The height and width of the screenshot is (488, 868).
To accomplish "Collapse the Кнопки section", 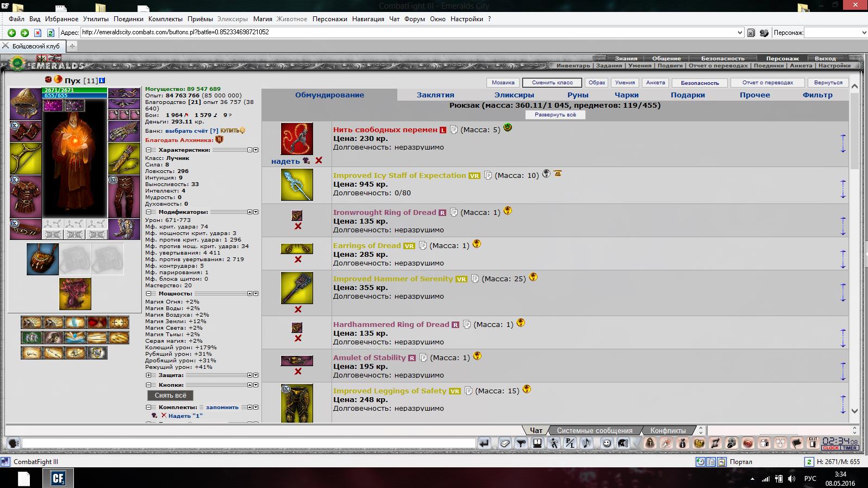I will [148, 385].
